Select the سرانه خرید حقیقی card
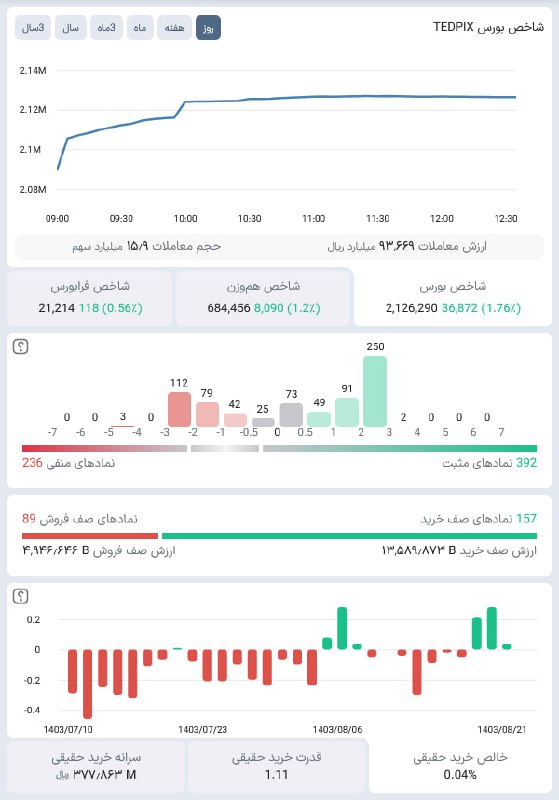559x800 pixels. click(x=96, y=765)
